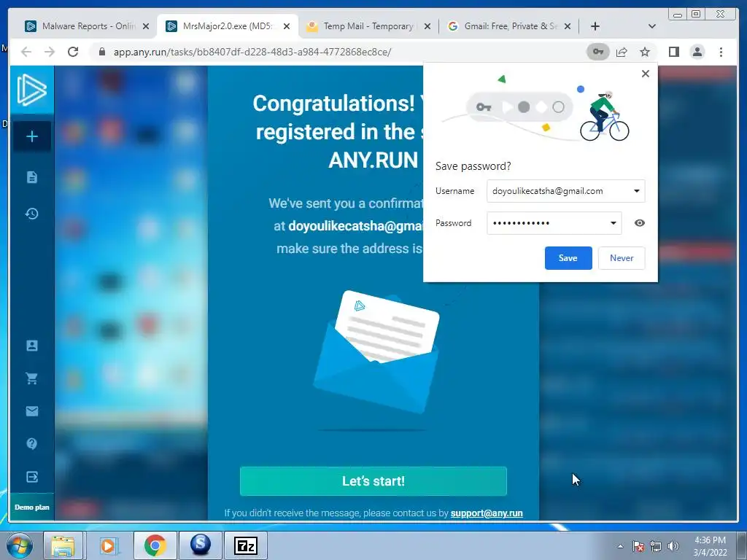The width and height of the screenshot is (747, 560).
Task: Click the Password field dots
Action: 521,223
